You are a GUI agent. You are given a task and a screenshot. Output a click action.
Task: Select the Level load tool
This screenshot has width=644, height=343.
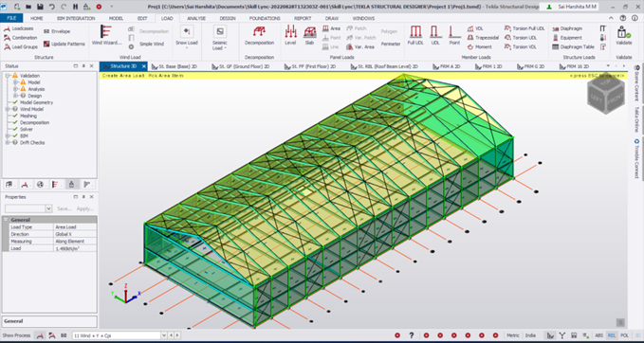pyautogui.click(x=290, y=35)
